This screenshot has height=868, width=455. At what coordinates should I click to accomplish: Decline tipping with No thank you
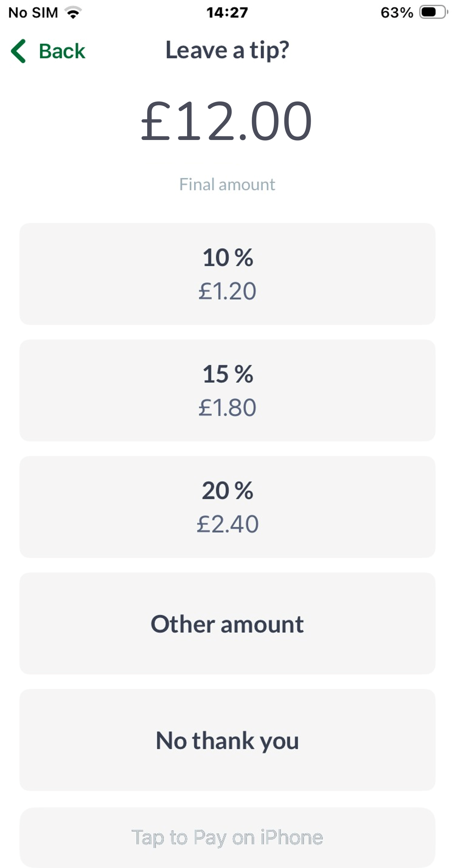(x=228, y=740)
